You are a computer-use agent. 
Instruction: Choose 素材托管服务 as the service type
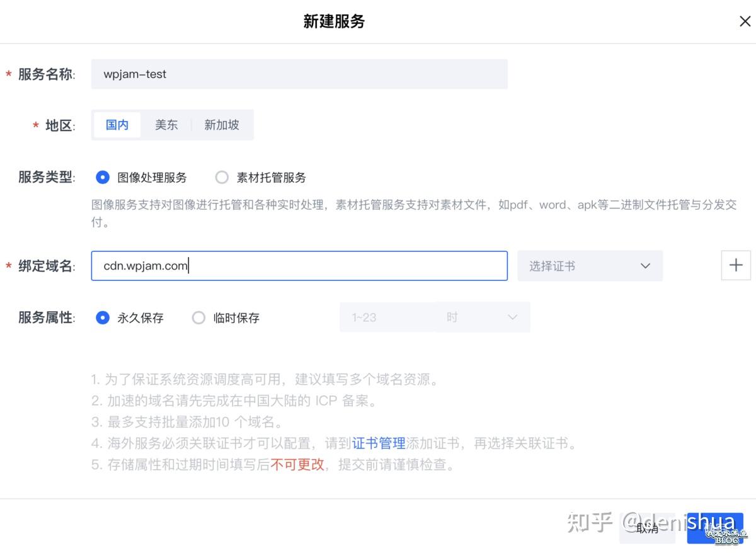tap(222, 177)
